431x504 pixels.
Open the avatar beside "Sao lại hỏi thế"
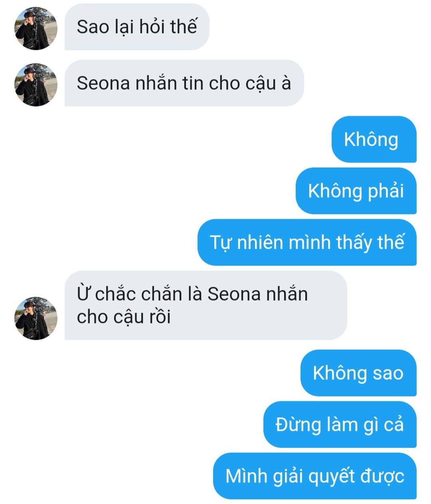(36, 28)
